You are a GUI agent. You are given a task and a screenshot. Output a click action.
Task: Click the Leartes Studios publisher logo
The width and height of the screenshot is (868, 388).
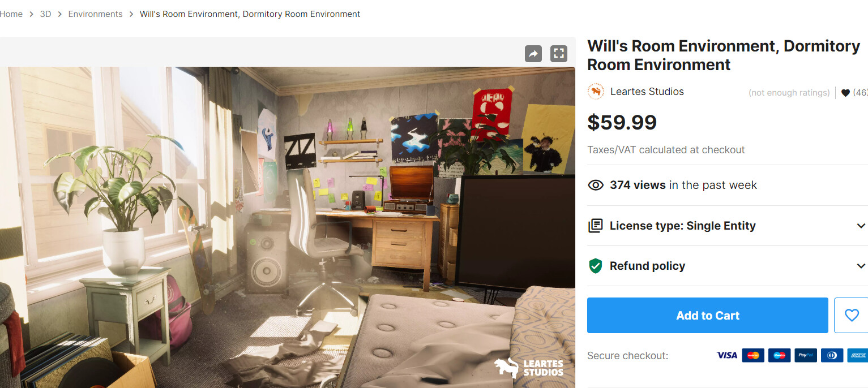[596, 92]
